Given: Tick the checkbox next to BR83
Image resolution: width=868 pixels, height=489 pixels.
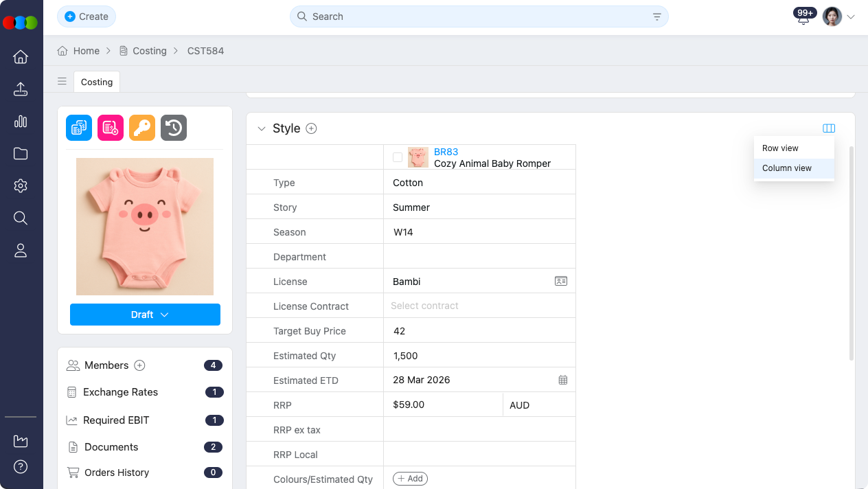Looking at the screenshot, I should point(398,157).
